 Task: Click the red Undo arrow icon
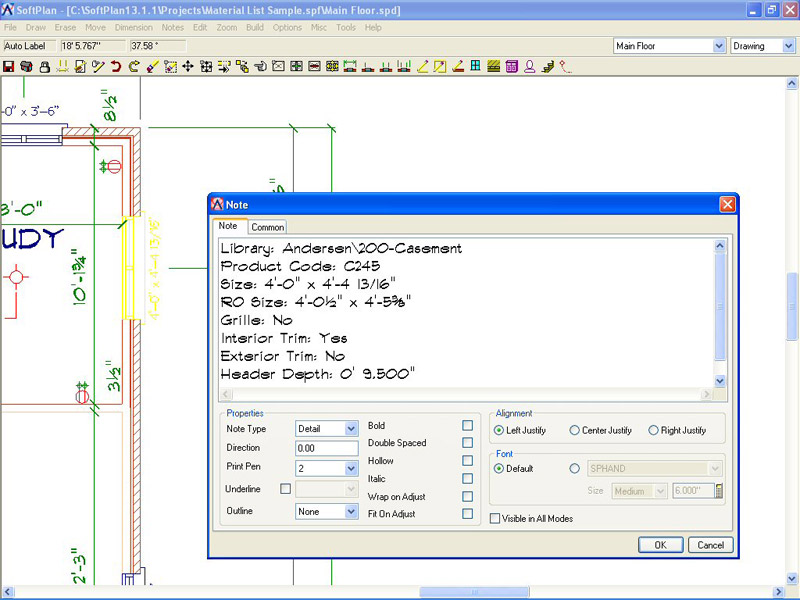[116, 66]
